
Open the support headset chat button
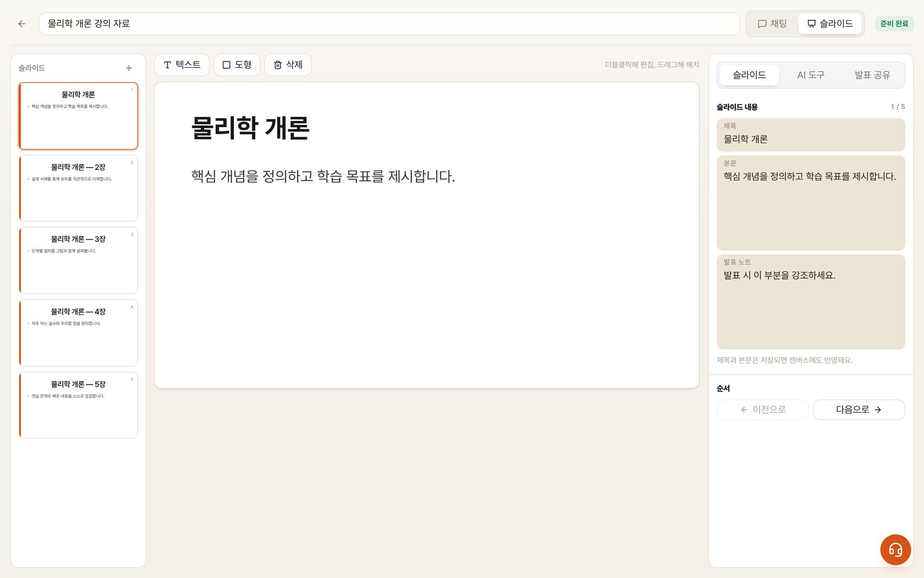(x=895, y=550)
